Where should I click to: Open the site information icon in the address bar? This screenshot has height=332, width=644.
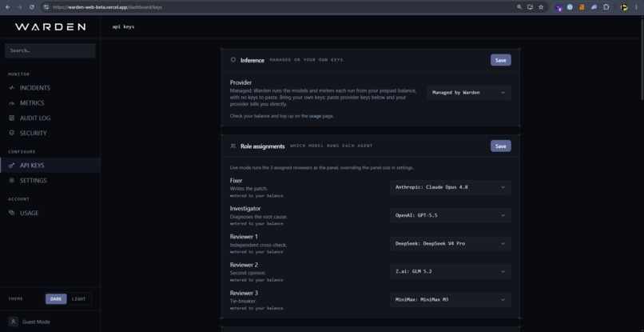pyautogui.click(x=46, y=7)
